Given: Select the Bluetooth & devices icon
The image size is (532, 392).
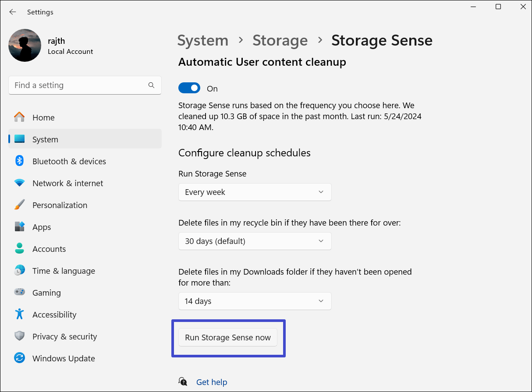Looking at the screenshot, I should tap(19, 161).
